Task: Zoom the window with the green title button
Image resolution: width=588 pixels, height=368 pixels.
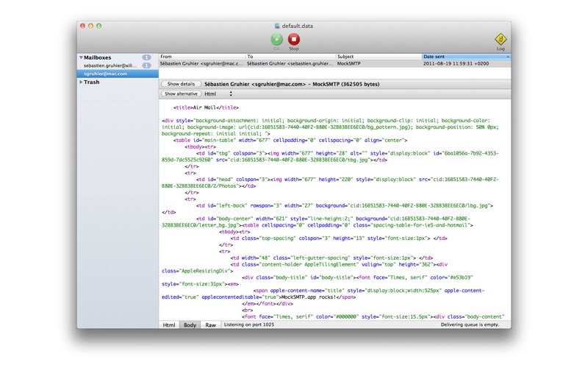Action: [99, 26]
